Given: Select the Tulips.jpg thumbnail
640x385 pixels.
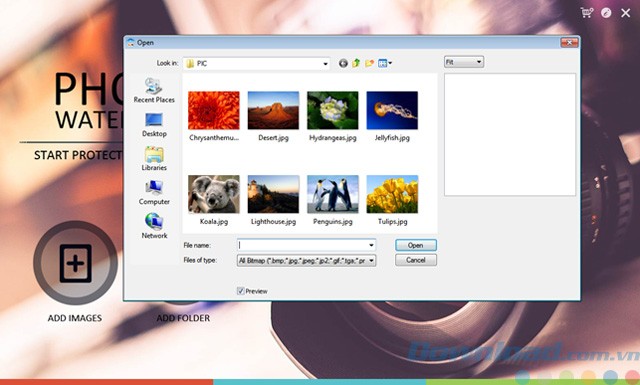Looking at the screenshot, I should 392,194.
